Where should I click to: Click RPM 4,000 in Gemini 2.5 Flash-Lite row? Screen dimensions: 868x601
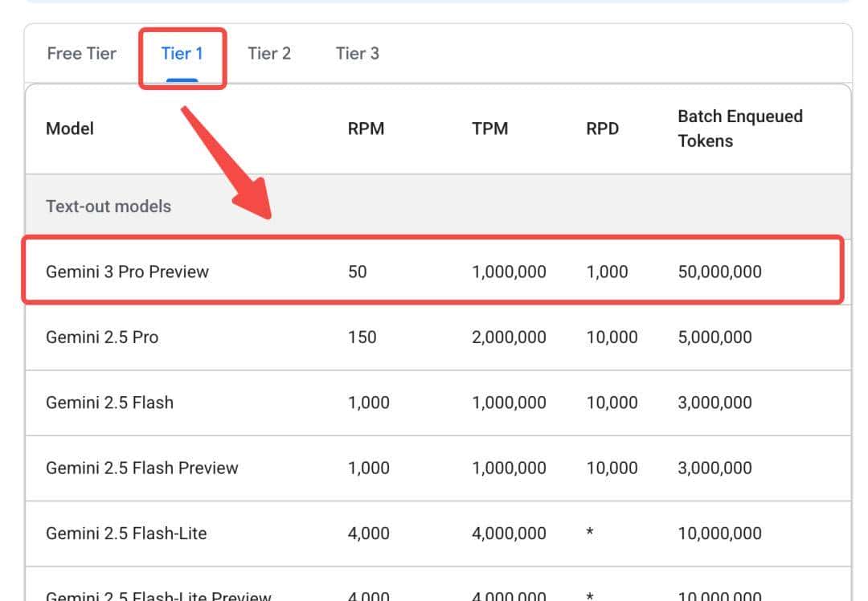[x=369, y=533]
